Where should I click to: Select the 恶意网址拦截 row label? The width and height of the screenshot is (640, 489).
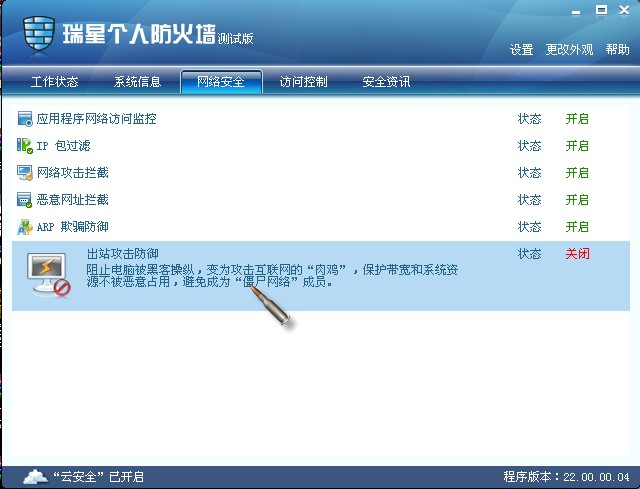coord(73,200)
